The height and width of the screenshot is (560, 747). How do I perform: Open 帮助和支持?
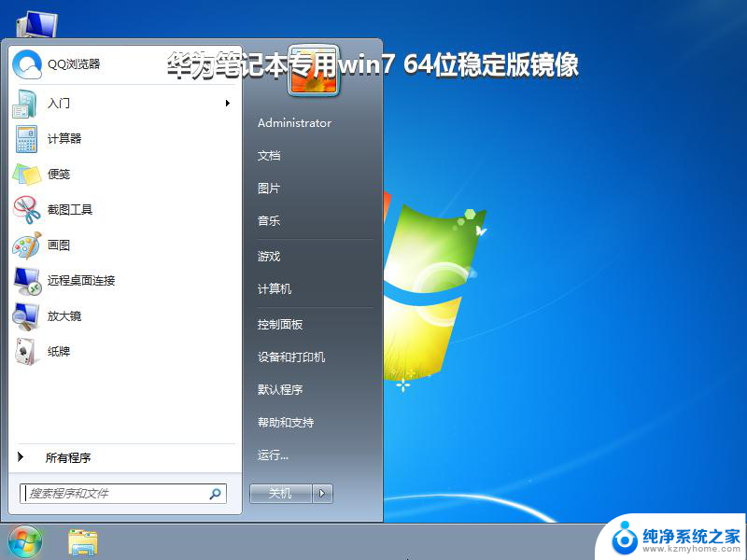coord(286,423)
